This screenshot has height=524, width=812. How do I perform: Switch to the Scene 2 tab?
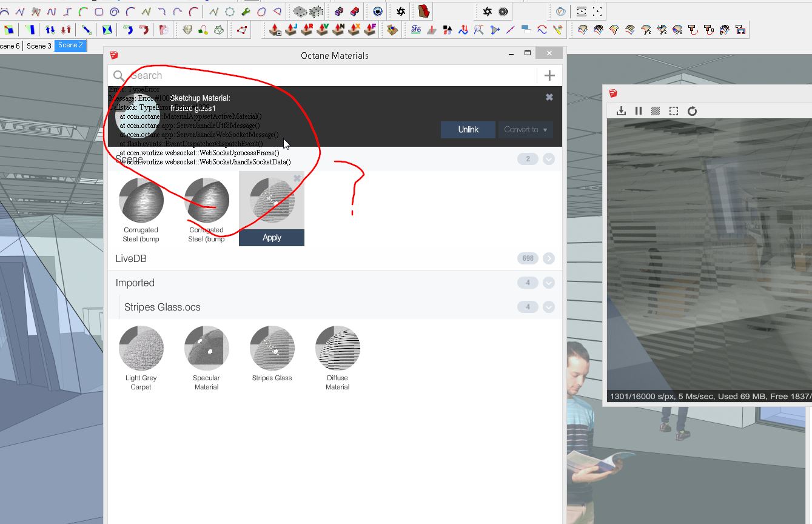click(x=70, y=45)
